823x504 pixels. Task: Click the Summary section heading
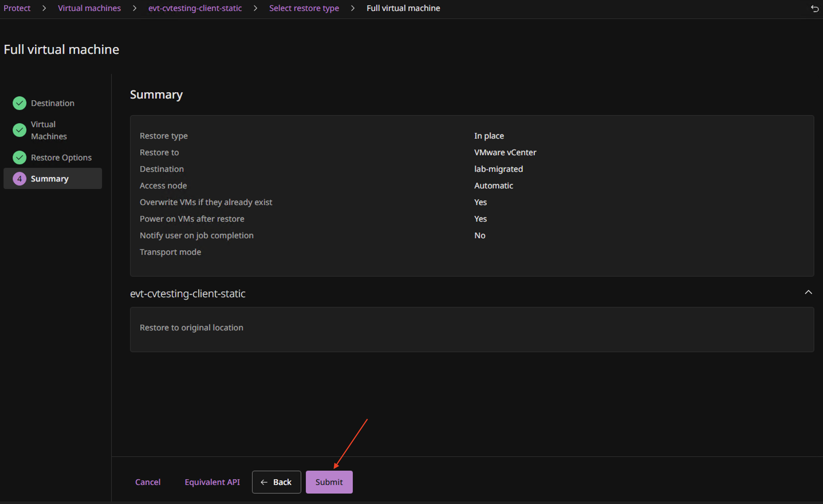pyautogui.click(x=156, y=95)
